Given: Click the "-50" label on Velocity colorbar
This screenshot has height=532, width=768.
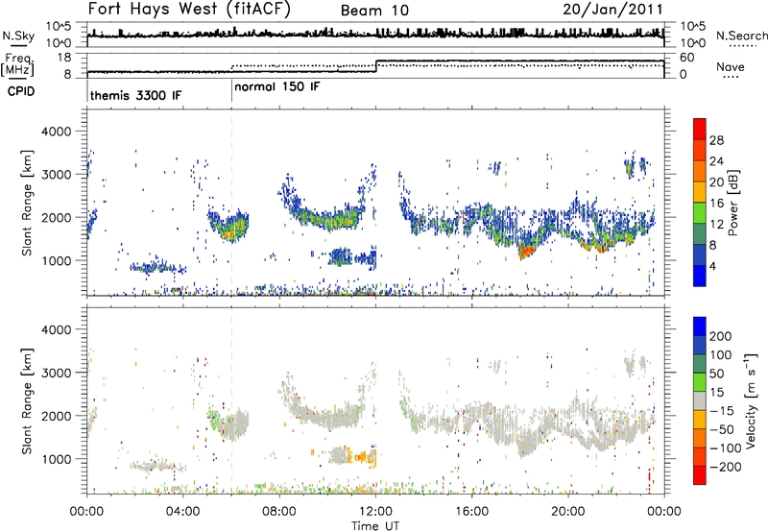Looking at the screenshot, I should point(722,429).
